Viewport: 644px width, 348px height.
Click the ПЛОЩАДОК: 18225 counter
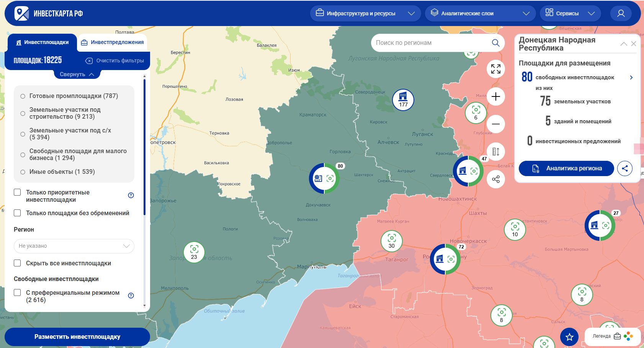tap(38, 60)
